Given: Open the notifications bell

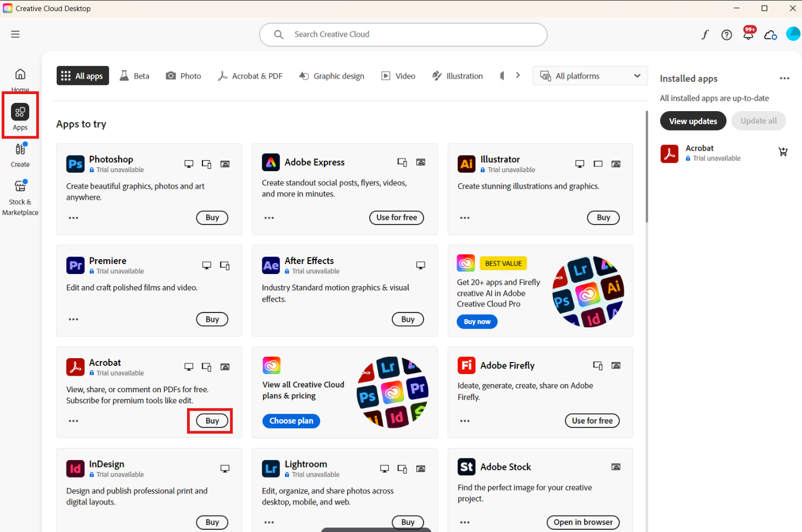Looking at the screenshot, I should [x=749, y=34].
